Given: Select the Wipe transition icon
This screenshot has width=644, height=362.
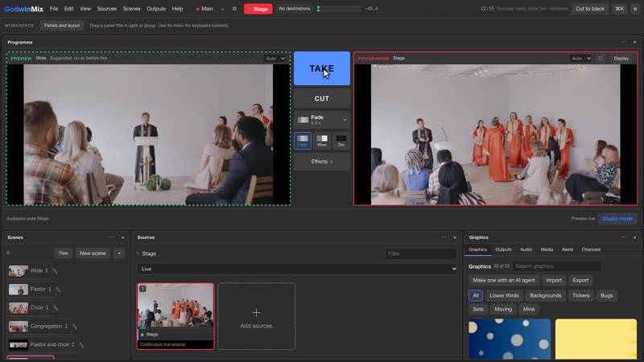Looking at the screenshot, I should tap(322, 140).
